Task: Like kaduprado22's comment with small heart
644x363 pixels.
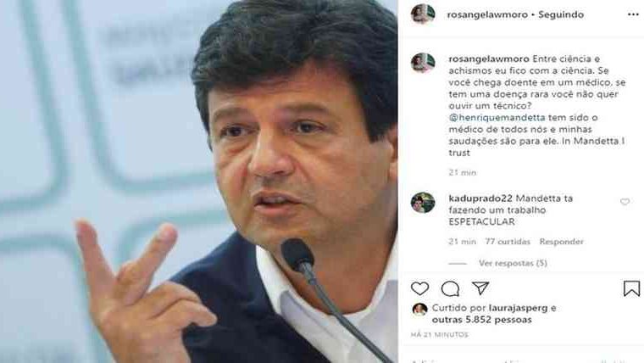Action: tap(625, 202)
